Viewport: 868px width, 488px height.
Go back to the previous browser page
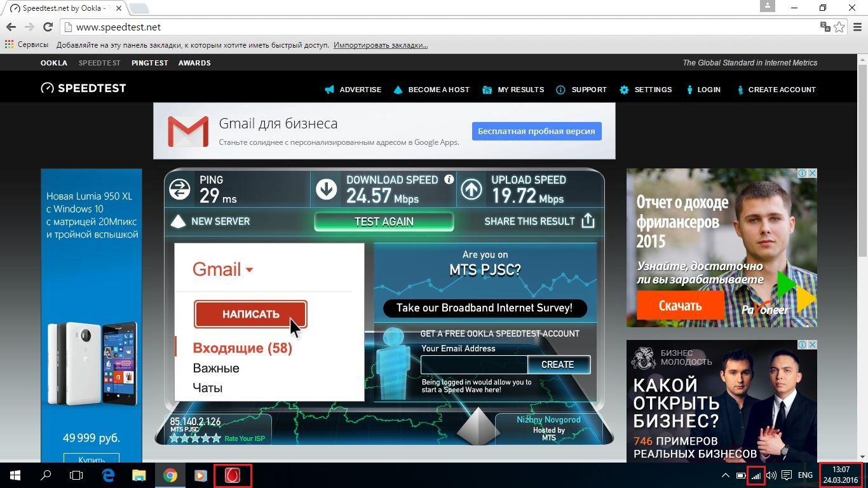point(11,27)
